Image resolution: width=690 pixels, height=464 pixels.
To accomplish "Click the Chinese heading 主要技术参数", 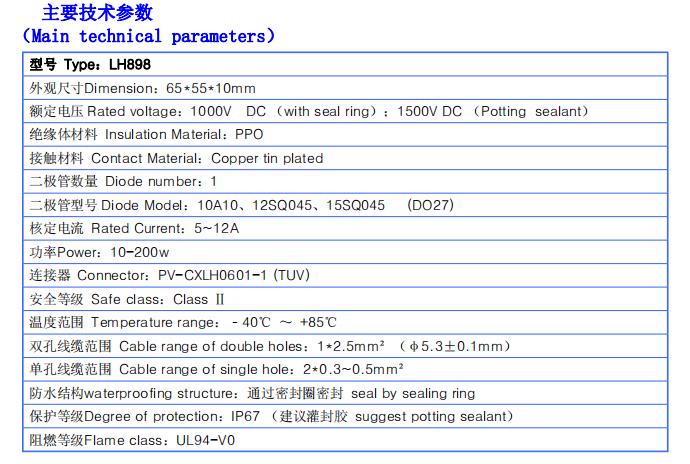I will (98, 13).
